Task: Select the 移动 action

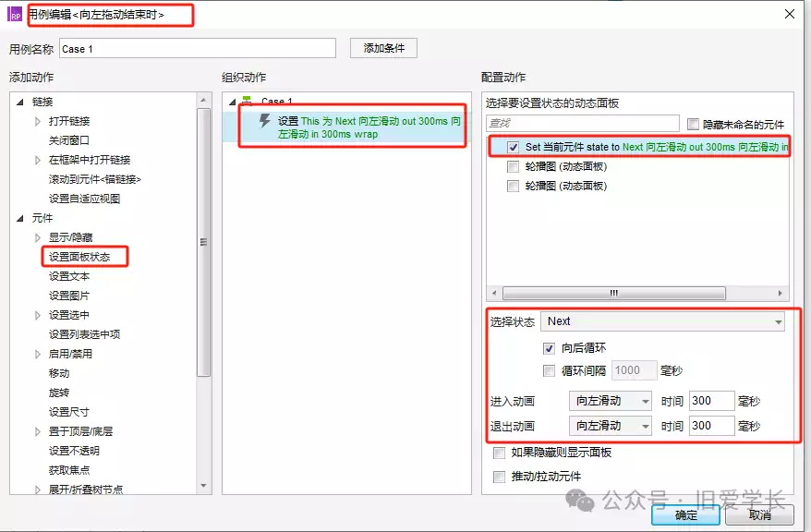Action: pyautogui.click(x=59, y=373)
